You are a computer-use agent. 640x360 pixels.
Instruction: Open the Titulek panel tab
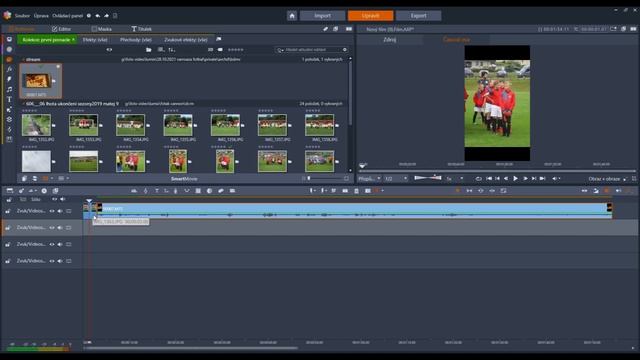coord(141,29)
